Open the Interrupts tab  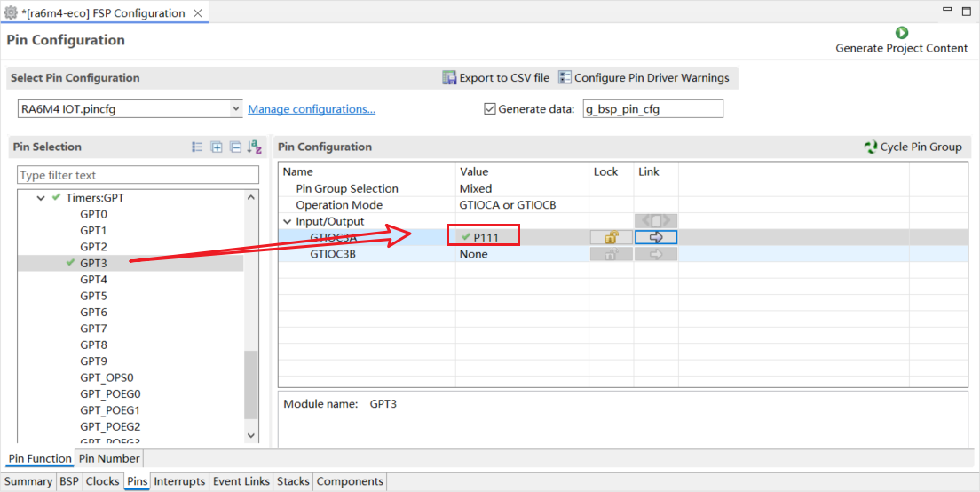tap(179, 481)
